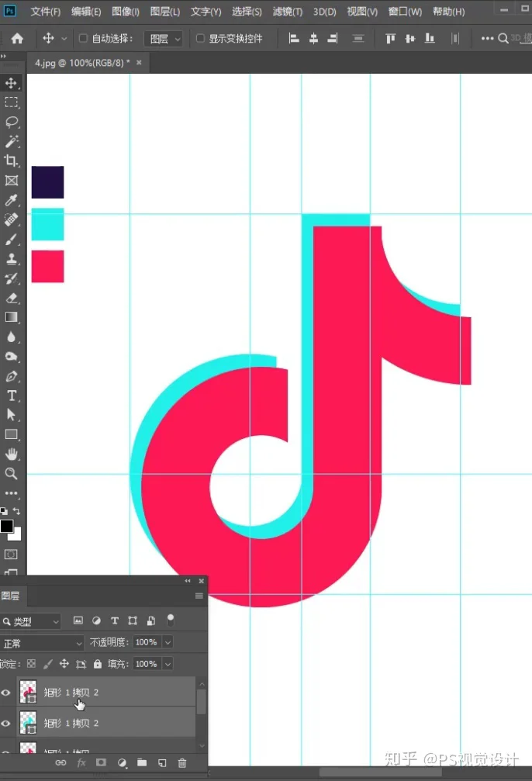Viewport: 532px width, 781px height.
Task: Hide the red-thumbnail 矩形 1 拷贝 2 layer
Action: click(x=6, y=693)
